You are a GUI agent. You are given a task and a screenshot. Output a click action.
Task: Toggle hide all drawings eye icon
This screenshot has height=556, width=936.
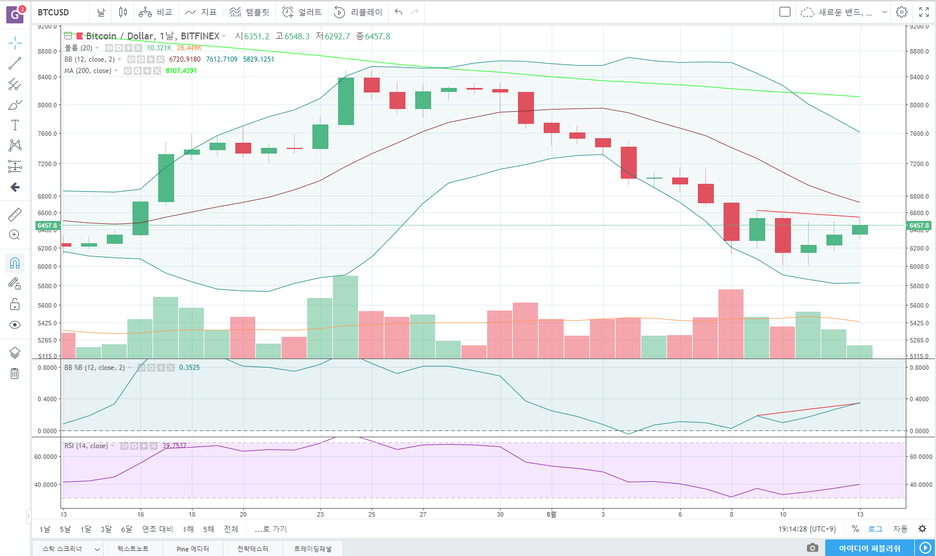click(x=15, y=325)
